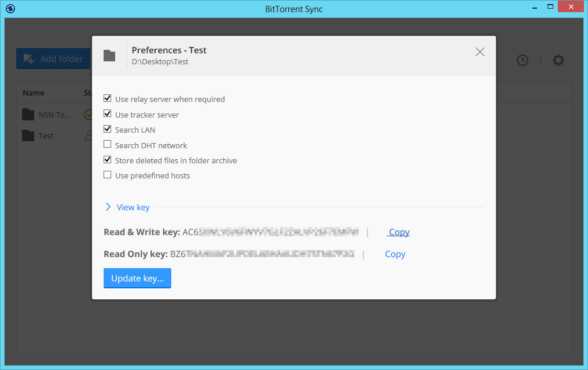Uncheck Store deleted files in folder archive
This screenshot has width=588, height=370.
click(x=107, y=160)
